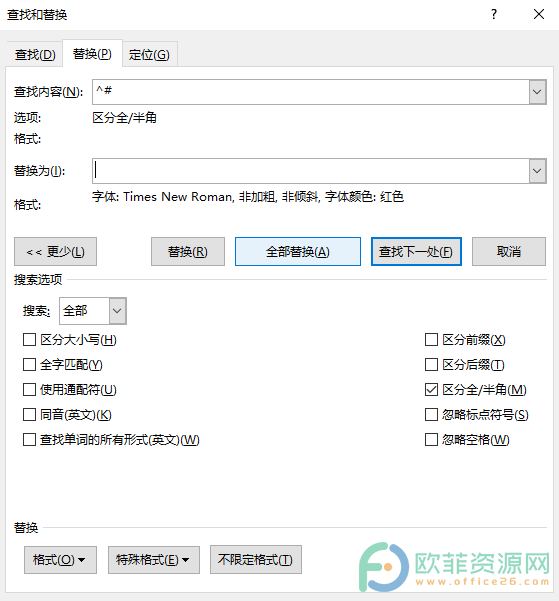
Task: Check 使用通配符(U) option
Action: 30,390
